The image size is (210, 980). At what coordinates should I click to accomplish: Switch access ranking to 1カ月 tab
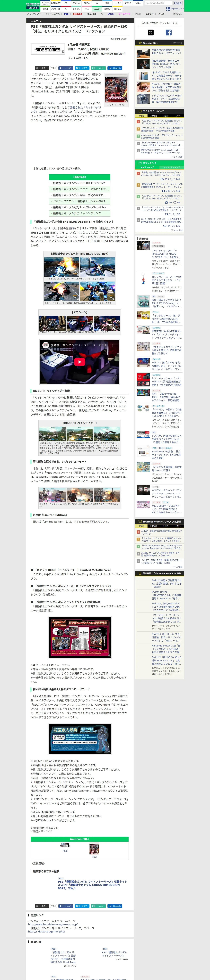click(178, 116)
